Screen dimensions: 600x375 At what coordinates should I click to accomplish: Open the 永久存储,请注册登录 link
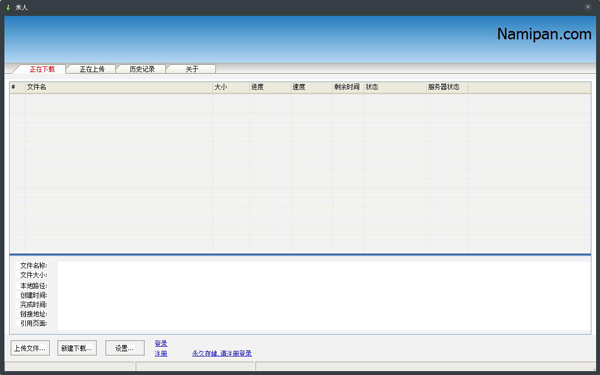tap(222, 354)
